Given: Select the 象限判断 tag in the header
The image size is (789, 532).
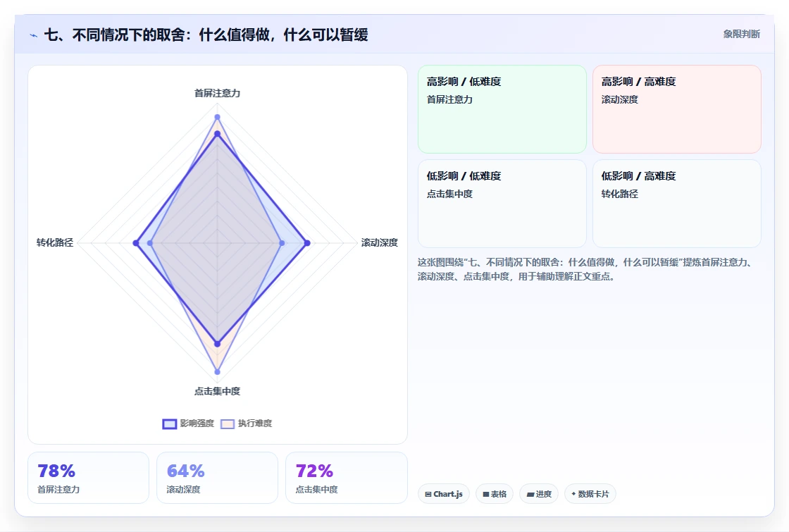Looking at the screenshot, I should tap(741, 35).
